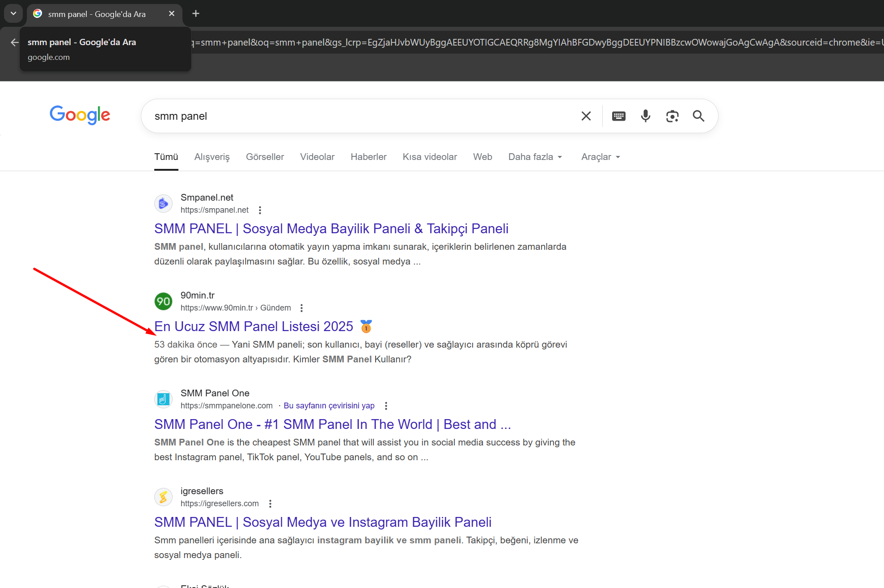884x588 pixels.
Task: Click the igresellers site name
Action: tap(202, 491)
